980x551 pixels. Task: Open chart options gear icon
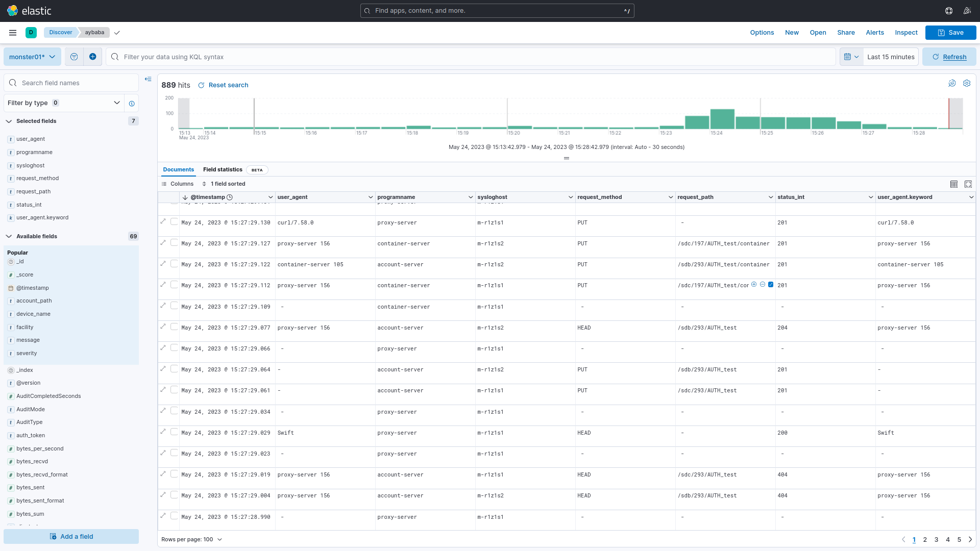click(967, 83)
